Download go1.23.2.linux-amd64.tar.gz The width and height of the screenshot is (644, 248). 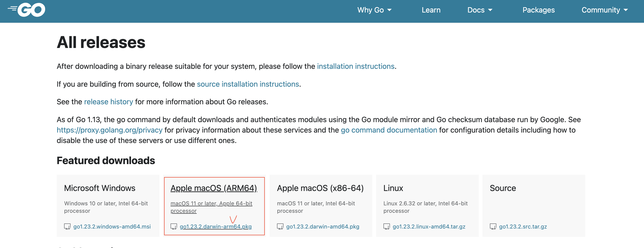tap(429, 226)
